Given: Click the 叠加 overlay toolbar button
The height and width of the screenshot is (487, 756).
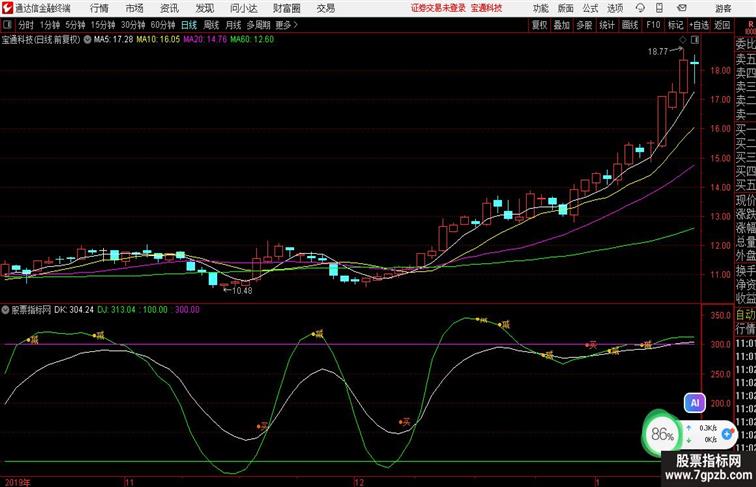Looking at the screenshot, I should (562, 25).
